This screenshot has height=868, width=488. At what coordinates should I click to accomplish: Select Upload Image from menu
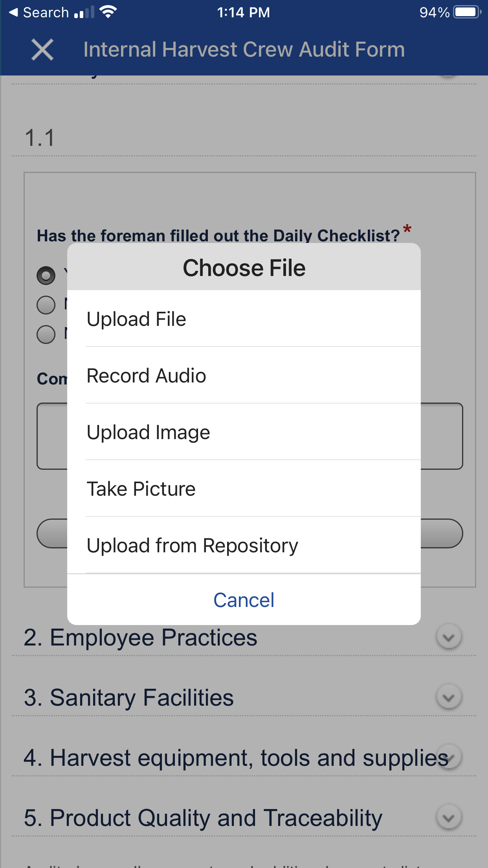click(x=244, y=432)
